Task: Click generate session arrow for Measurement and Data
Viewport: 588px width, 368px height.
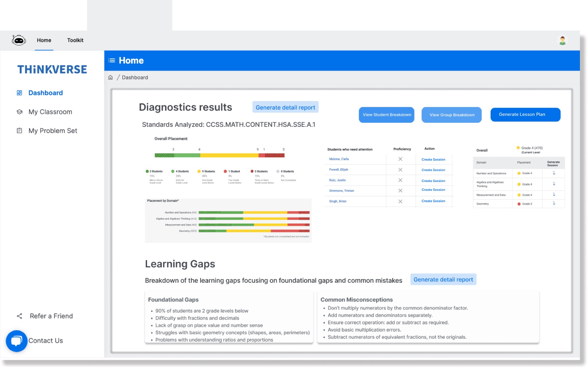Action: click(x=554, y=194)
